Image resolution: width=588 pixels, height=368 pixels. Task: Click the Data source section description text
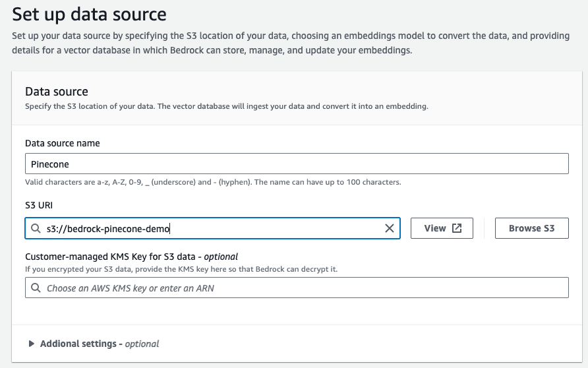pyautogui.click(x=226, y=106)
